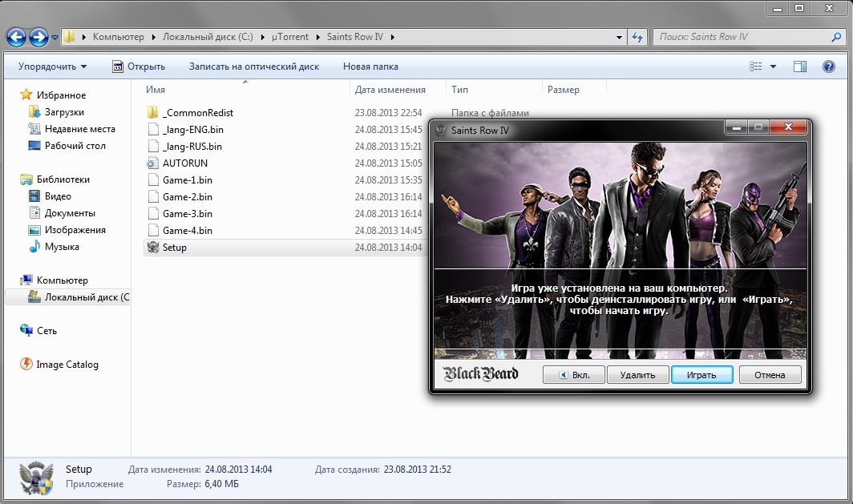The image size is (853, 504).
Task: Click the 23.08.2013 22:54 date cell
Action: tap(388, 112)
